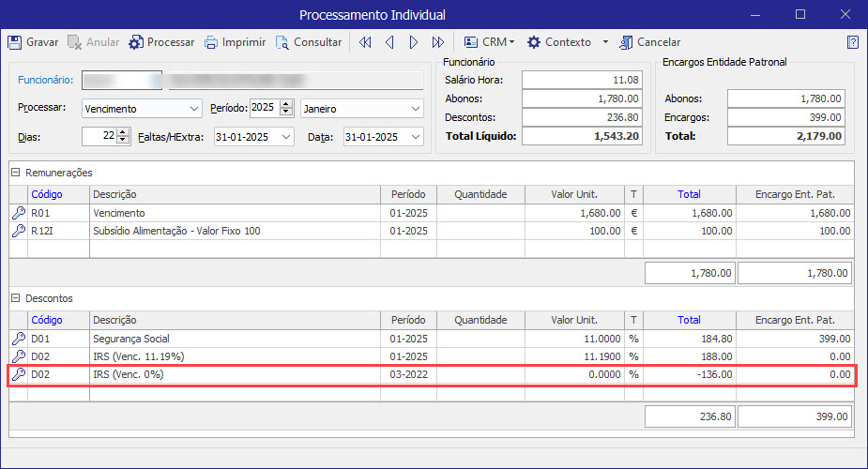Go to first record arrow
Screen dimensions: 868x469
[x=365, y=42]
